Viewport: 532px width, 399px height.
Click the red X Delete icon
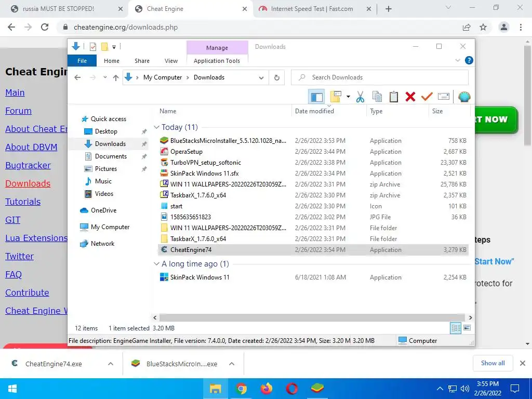(410, 97)
